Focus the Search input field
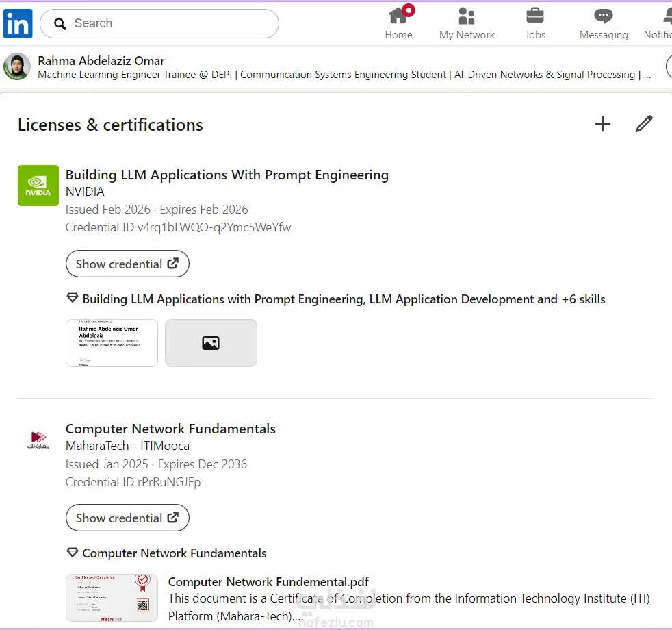 coord(159,23)
